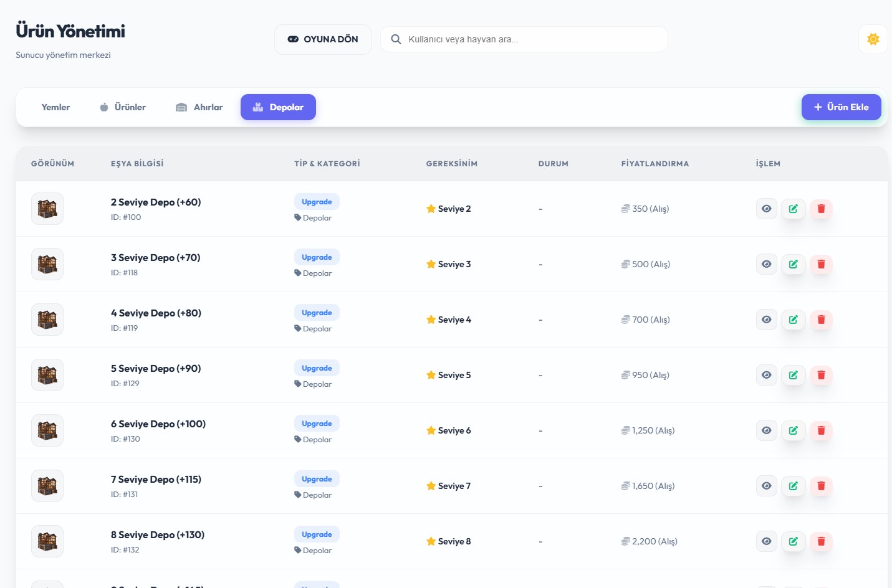Viewport: 892px width, 588px height.
Task: Delete the 6 Seviye Depo (+100) item
Action: click(821, 430)
